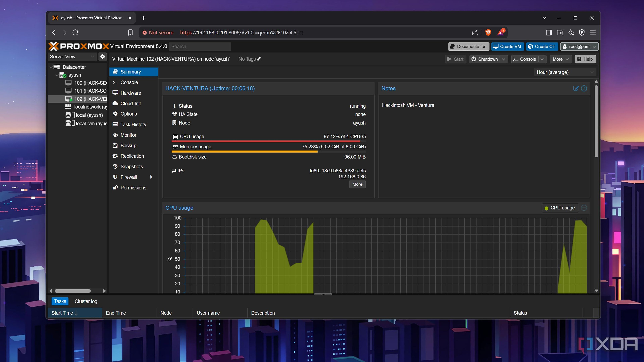Collapse the ayush node in tree
Image resolution: width=644 pixels, height=362 pixels.
pos(57,75)
